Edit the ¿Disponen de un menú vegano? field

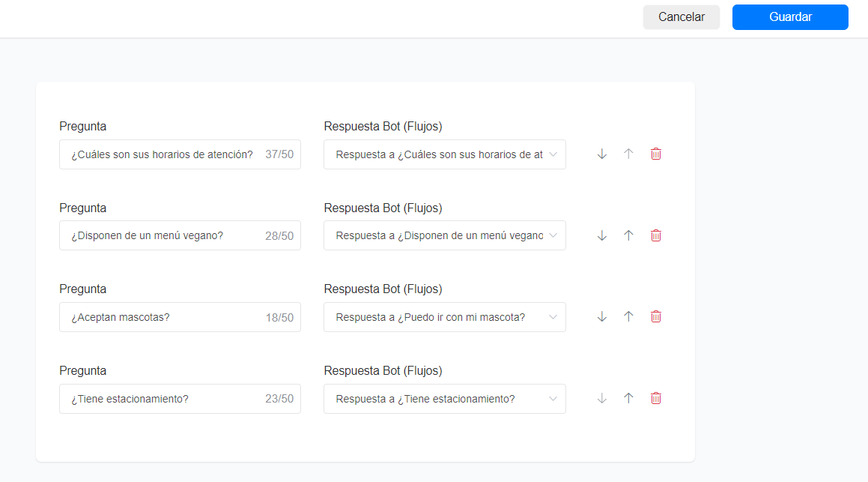(180, 235)
